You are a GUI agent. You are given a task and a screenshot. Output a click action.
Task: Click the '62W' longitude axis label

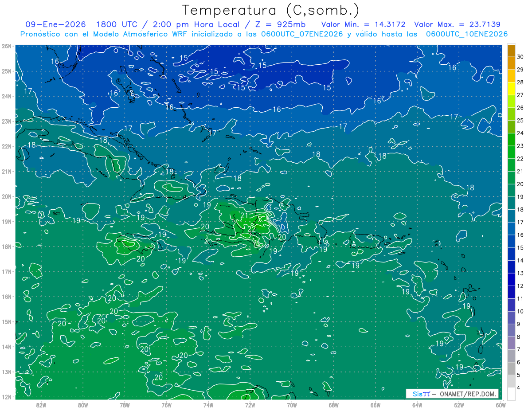(x=459, y=405)
